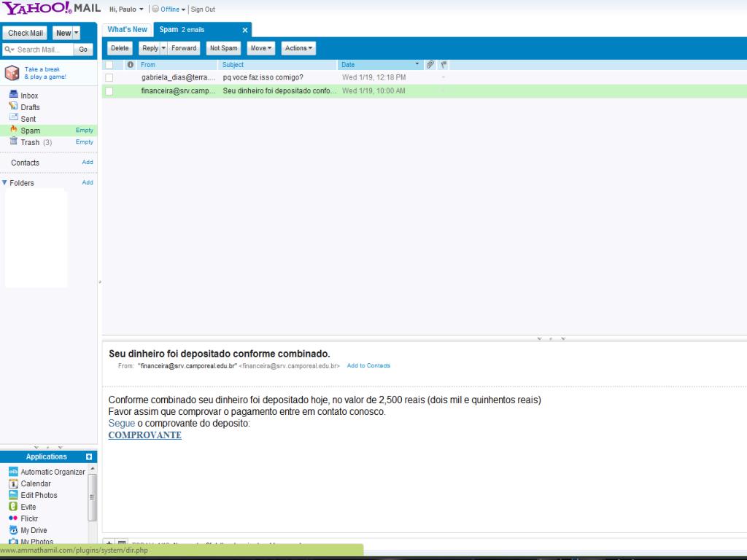Click the Segue link in message

tap(122, 424)
